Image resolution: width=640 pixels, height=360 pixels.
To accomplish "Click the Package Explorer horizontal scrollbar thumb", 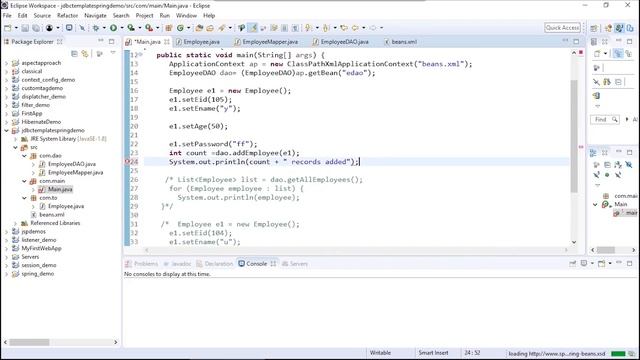I will [x=29, y=342].
